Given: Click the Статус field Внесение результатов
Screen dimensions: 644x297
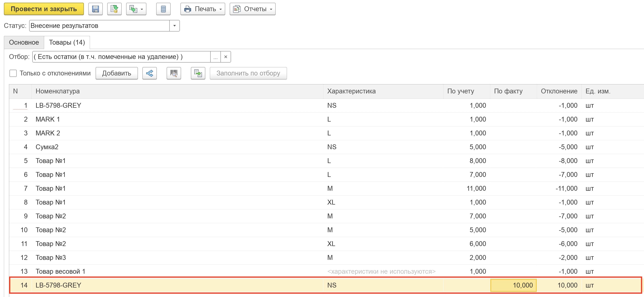Looking at the screenshot, I should (99, 26).
